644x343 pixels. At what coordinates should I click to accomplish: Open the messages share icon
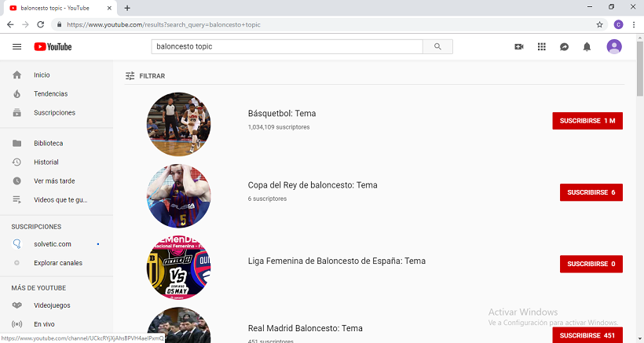[x=565, y=47]
